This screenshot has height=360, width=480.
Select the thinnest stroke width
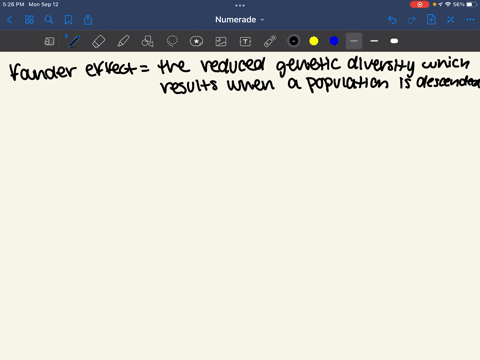coord(354,41)
